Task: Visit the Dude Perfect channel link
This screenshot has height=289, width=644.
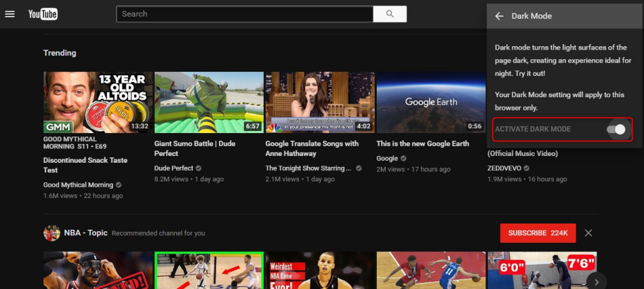Action: point(174,168)
